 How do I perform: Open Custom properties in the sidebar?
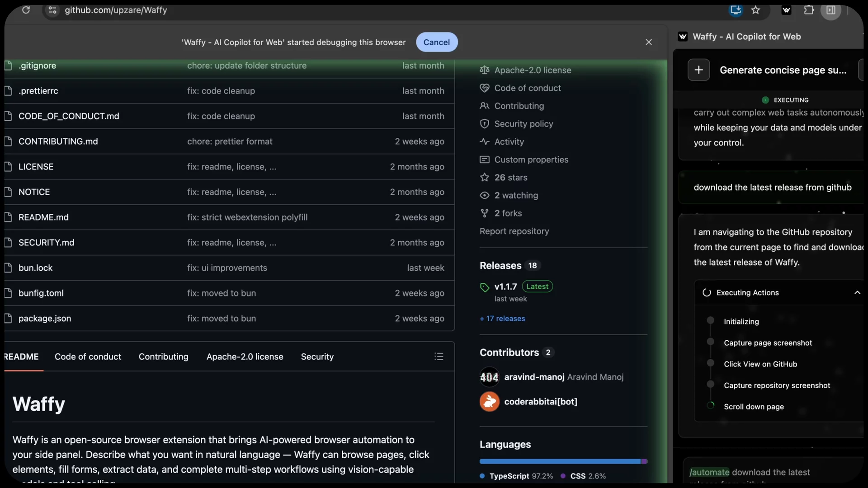[531, 160]
